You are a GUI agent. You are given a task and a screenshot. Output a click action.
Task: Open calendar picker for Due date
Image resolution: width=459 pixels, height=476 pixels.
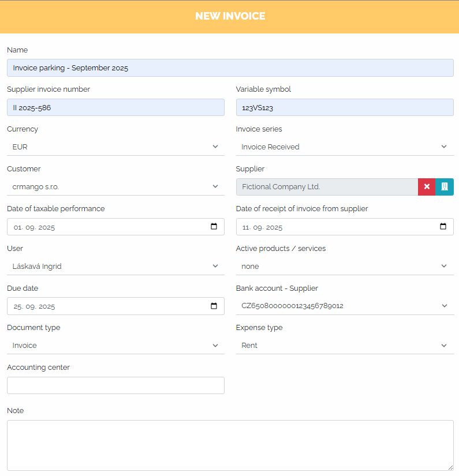(214, 306)
